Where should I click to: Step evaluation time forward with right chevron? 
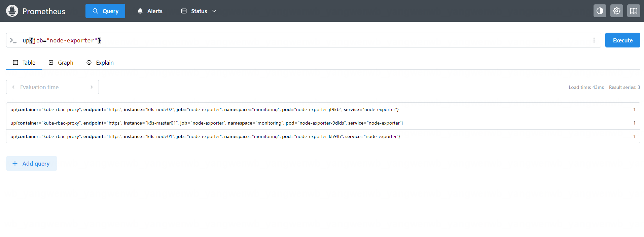tap(92, 87)
